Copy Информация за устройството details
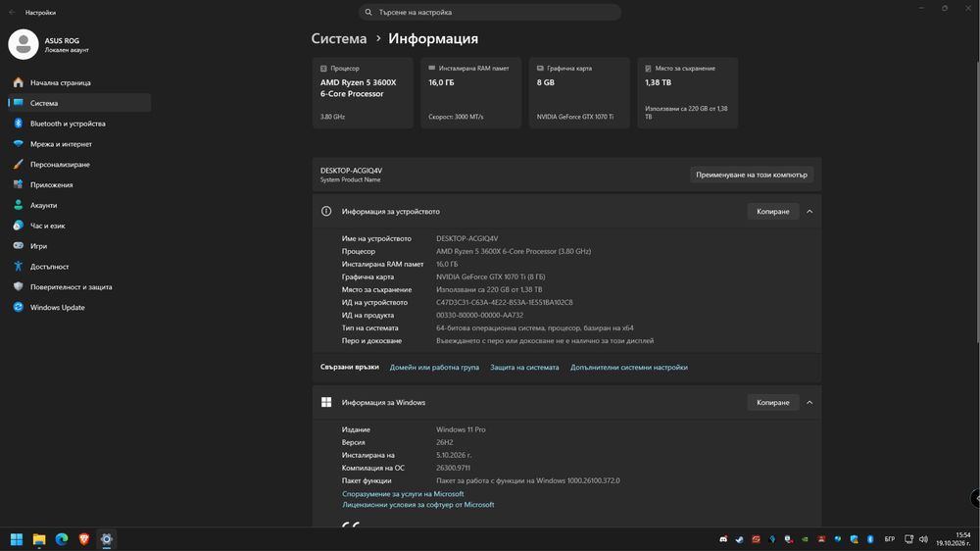This screenshot has height=551, width=980. (773, 212)
